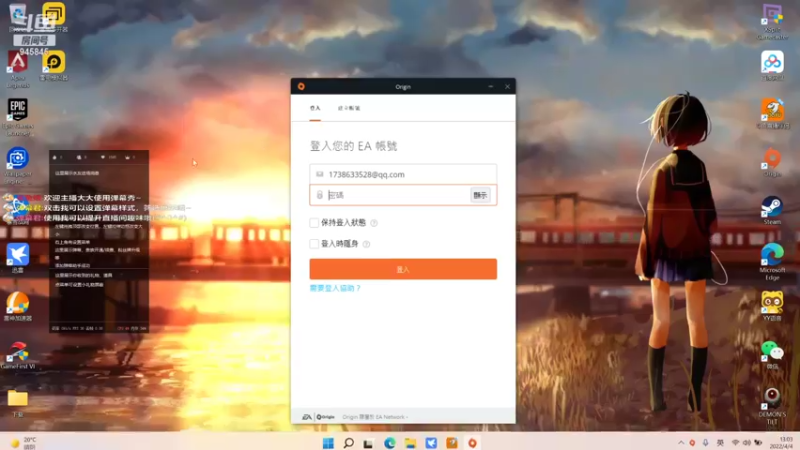Viewport: 800px width, 450px height.
Task: Open Task View on the taskbar
Action: 368,443
